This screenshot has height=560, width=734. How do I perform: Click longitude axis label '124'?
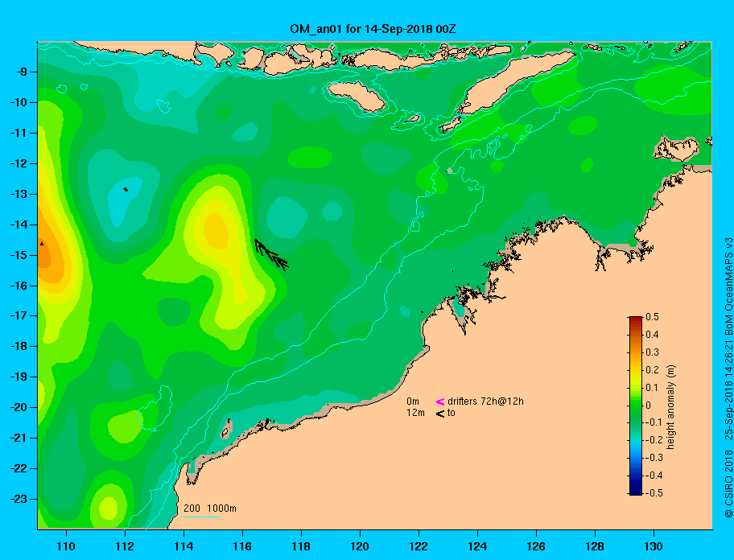[477, 546]
